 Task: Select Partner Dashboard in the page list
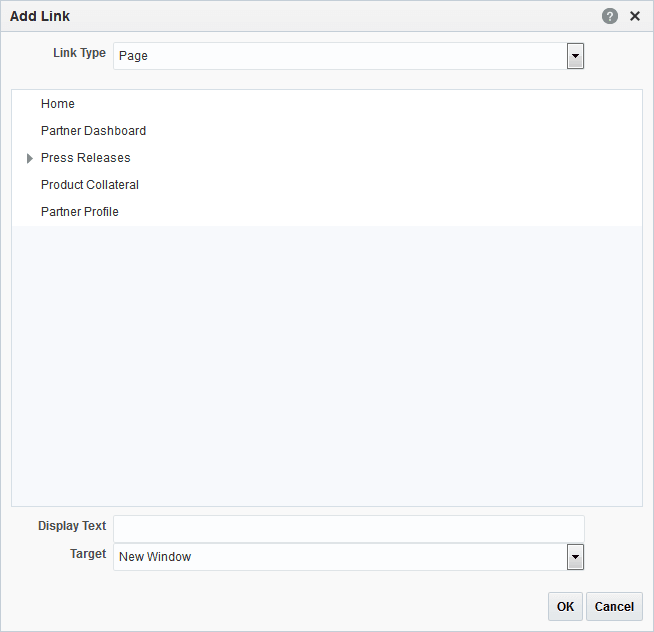[93, 131]
